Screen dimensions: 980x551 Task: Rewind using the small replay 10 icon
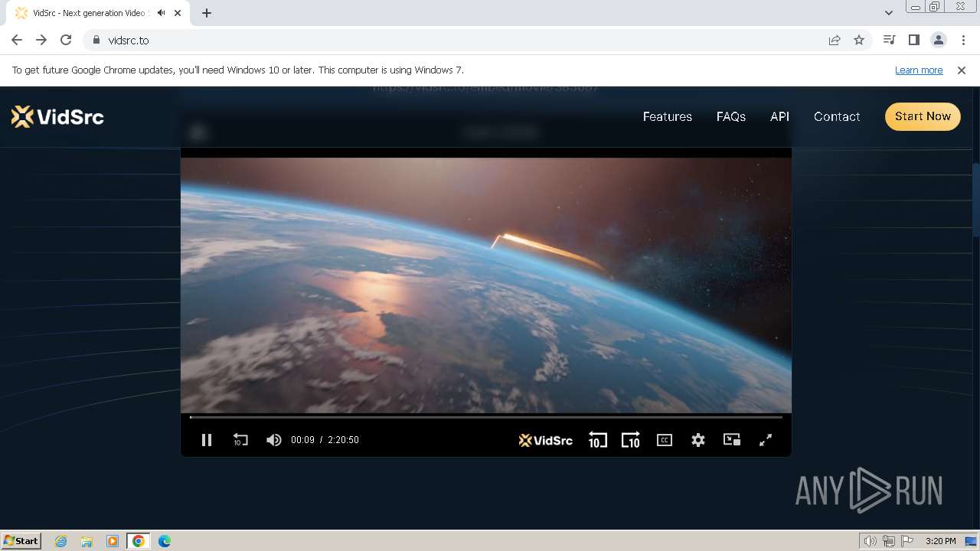[x=240, y=440]
